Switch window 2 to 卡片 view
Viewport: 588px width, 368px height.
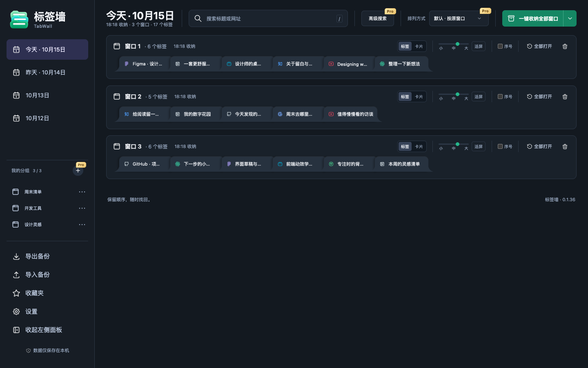point(419,96)
